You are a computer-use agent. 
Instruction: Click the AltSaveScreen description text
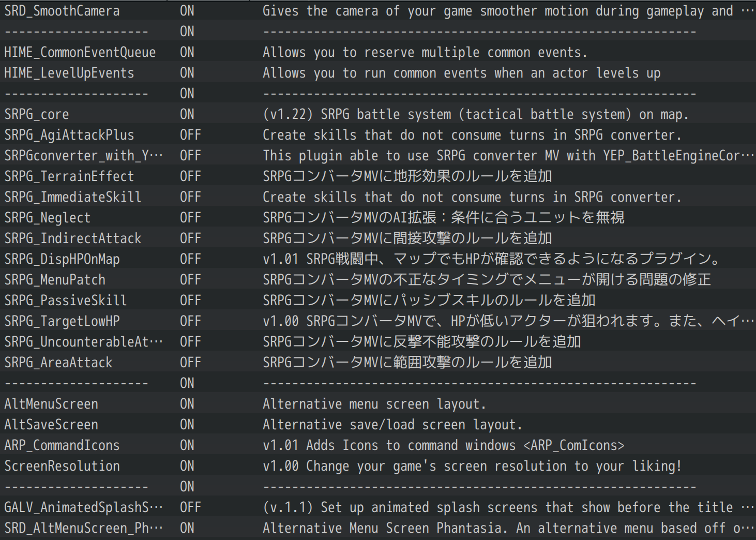coord(392,425)
